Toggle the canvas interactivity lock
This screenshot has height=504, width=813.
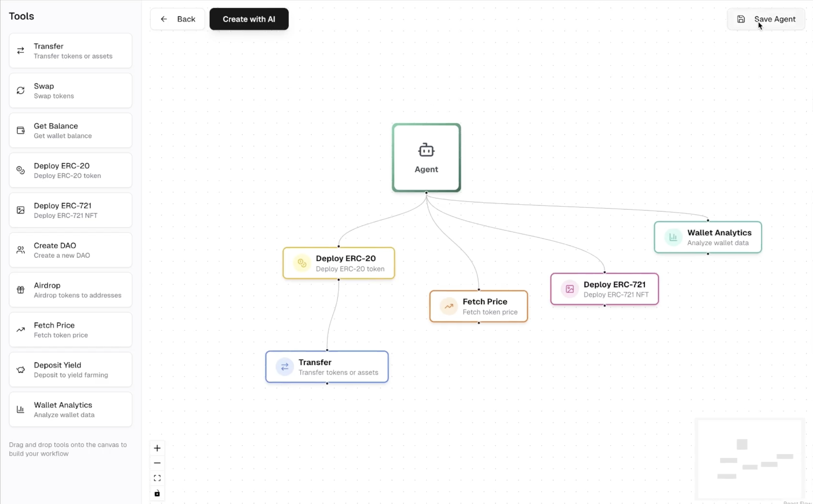coord(157,493)
